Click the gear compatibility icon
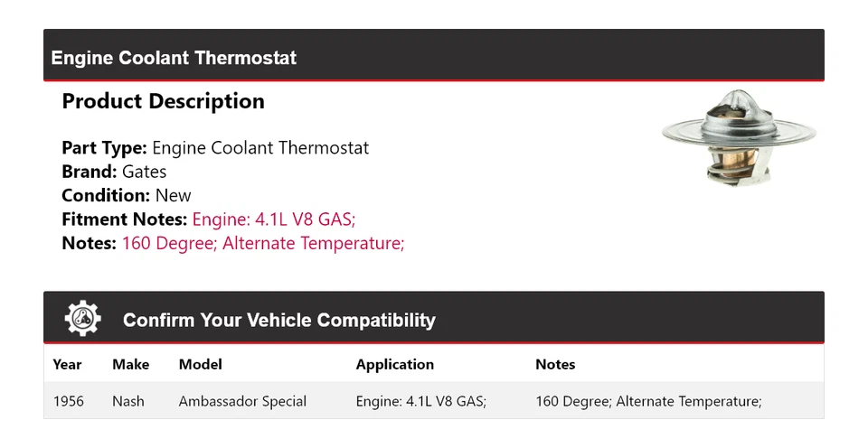The width and height of the screenshot is (868, 448). [x=82, y=319]
